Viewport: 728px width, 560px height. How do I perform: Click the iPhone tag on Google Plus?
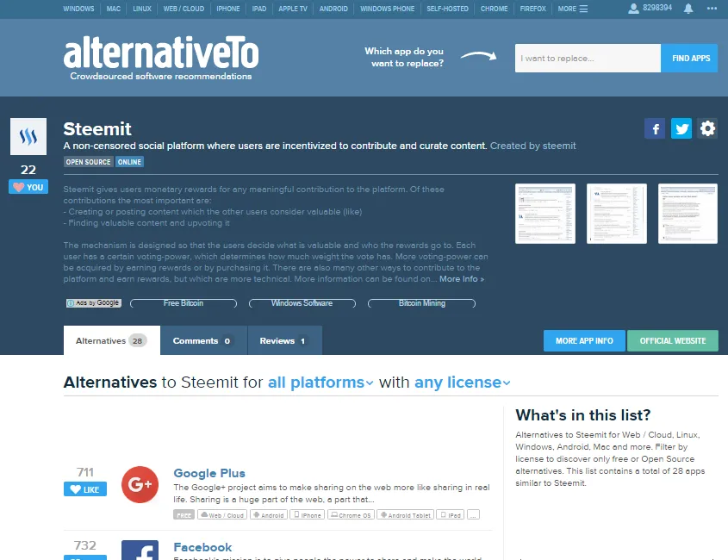(308, 515)
